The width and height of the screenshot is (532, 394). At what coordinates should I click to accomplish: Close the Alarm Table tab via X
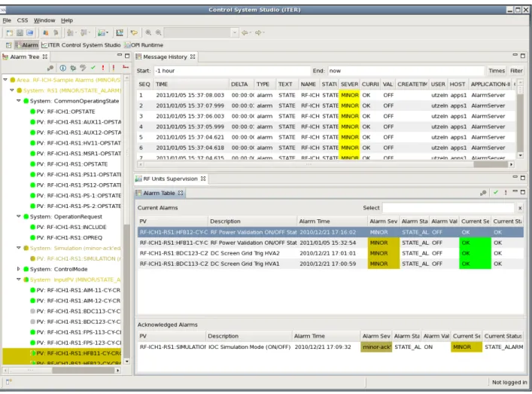point(181,193)
